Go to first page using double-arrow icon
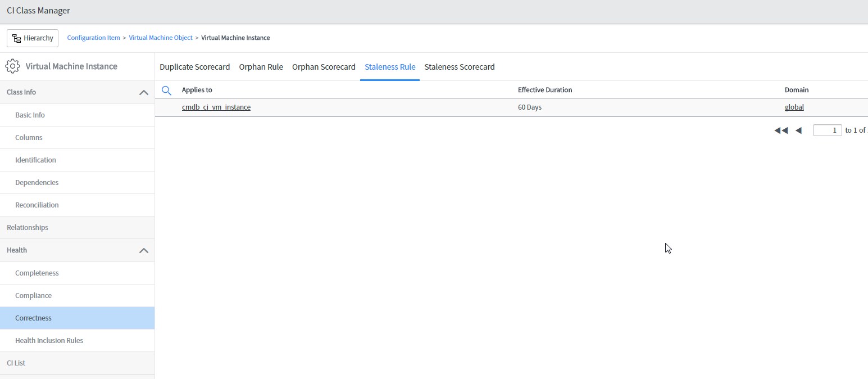The width and height of the screenshot is (868, 379). click(x=780, y=130)
